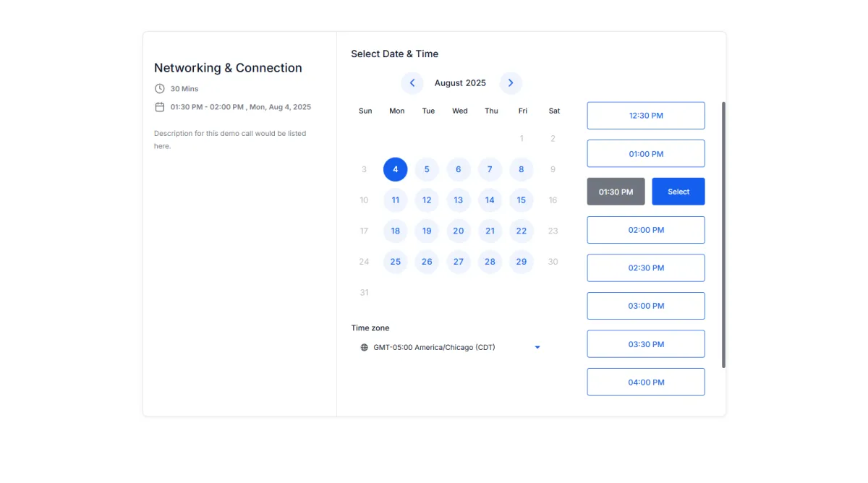Choose the 03:00 PM time slot

click(646, 306)
